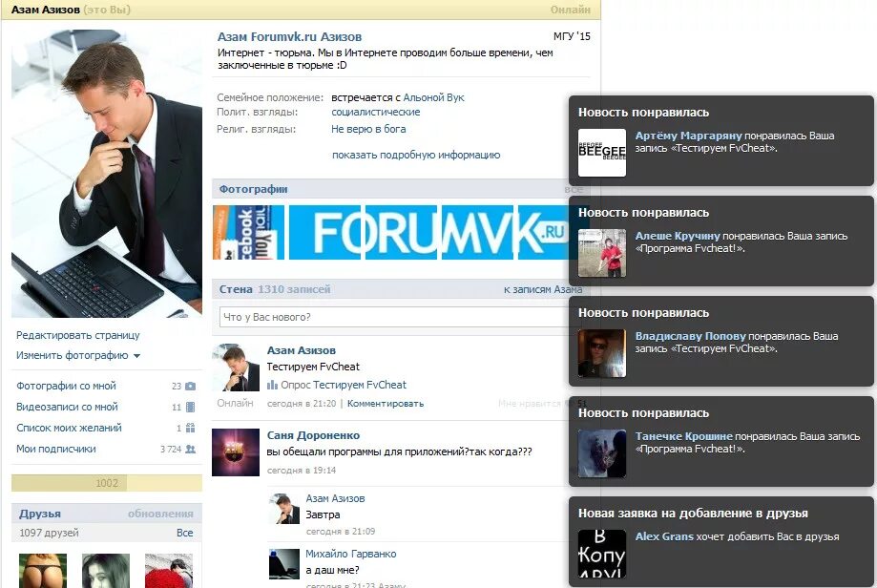Click the profile name Азам Forumvk.ru Азизов
Screen dimensions: 877x588
pos(289,37)
